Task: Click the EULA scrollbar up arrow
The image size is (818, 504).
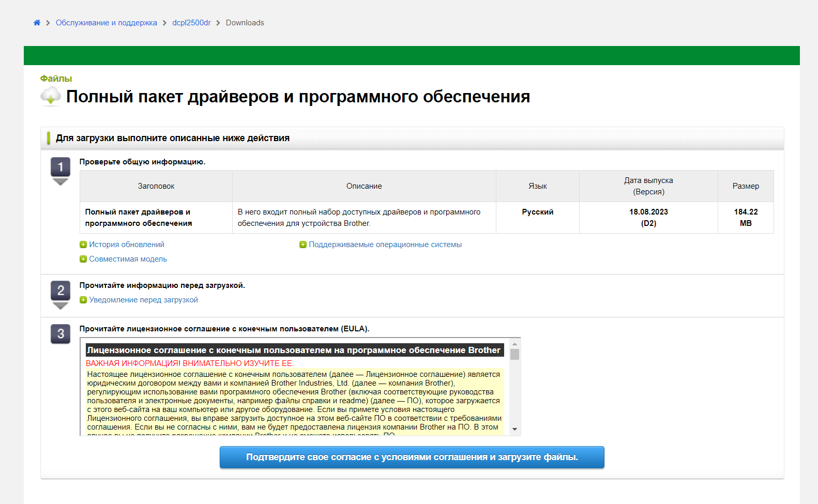Action: click(x=514, y=344)
